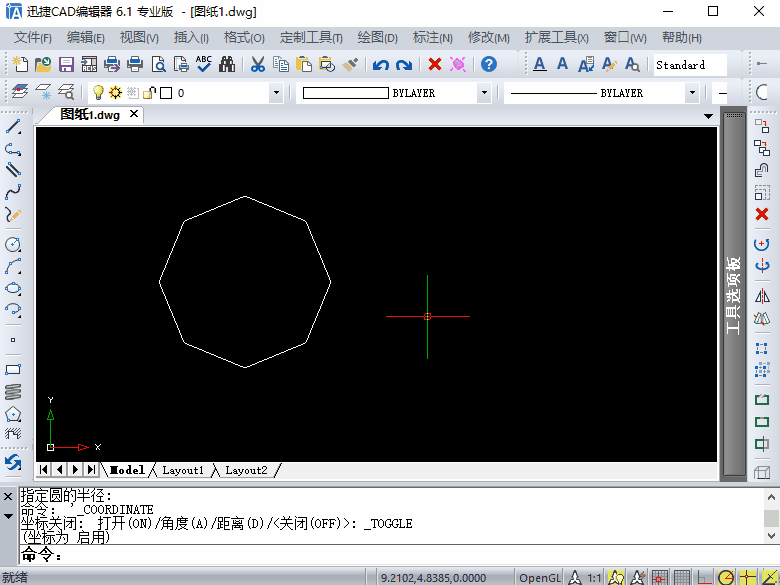Switch to the Layout1 tab

click(x=183, y=470)
